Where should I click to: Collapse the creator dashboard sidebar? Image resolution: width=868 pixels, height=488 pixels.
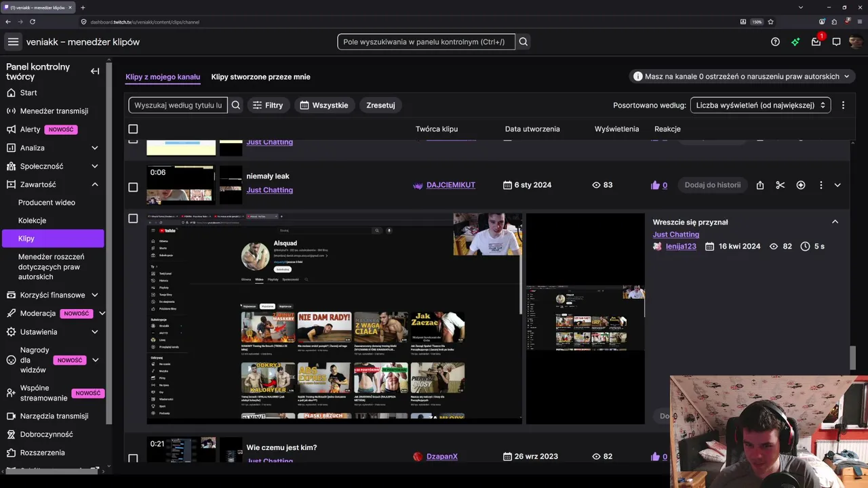(x=95, y=71)
